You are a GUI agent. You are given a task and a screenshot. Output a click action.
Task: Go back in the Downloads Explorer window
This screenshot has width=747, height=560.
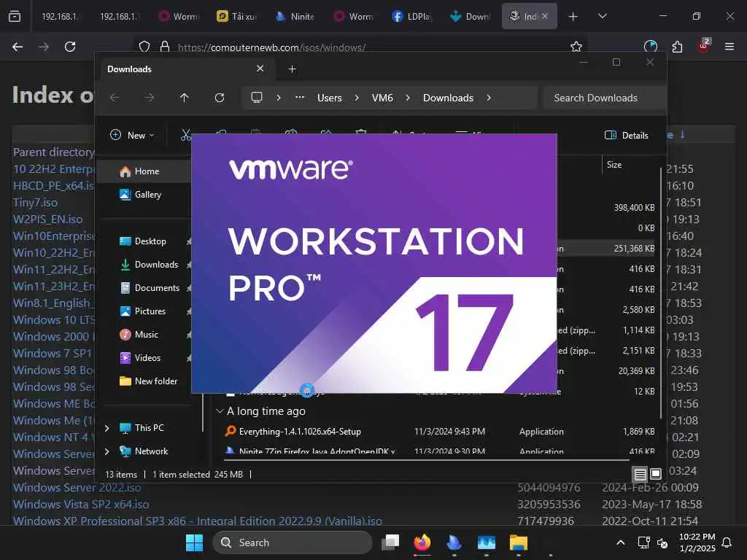point(115,98)
